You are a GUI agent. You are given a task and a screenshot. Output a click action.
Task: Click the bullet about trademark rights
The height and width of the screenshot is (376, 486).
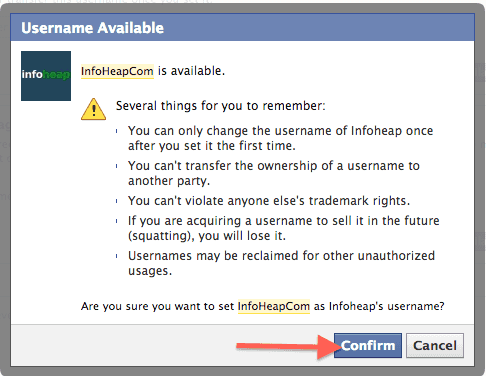coord(269,201)
